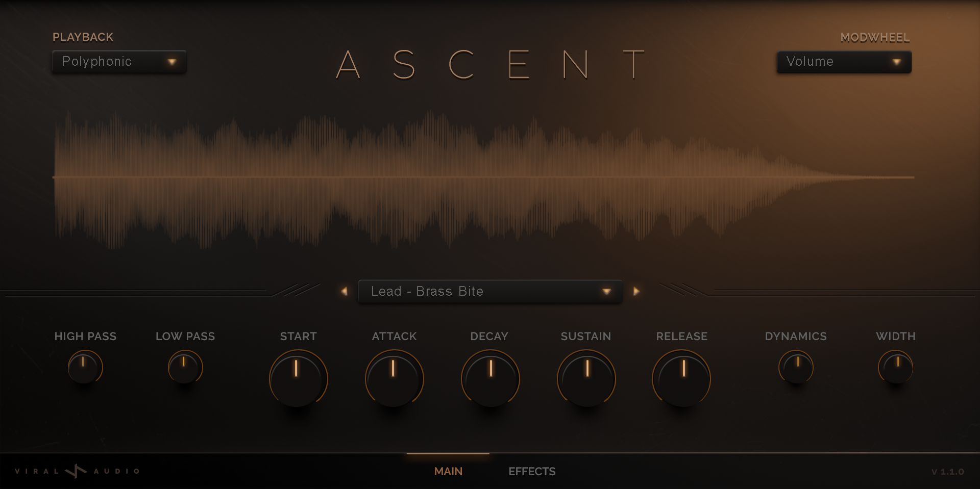Image resolution: width=980 pixels, height=489 pixels.
Task: Click the ASCENT title text
Action: (x=489, y=64)
